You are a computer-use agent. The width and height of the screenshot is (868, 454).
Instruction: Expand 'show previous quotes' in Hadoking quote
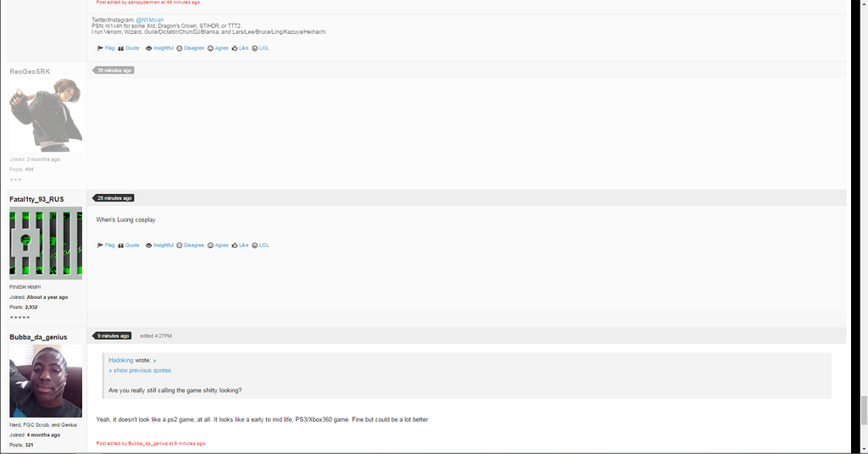pyautogui.click(x=140, y=370)
